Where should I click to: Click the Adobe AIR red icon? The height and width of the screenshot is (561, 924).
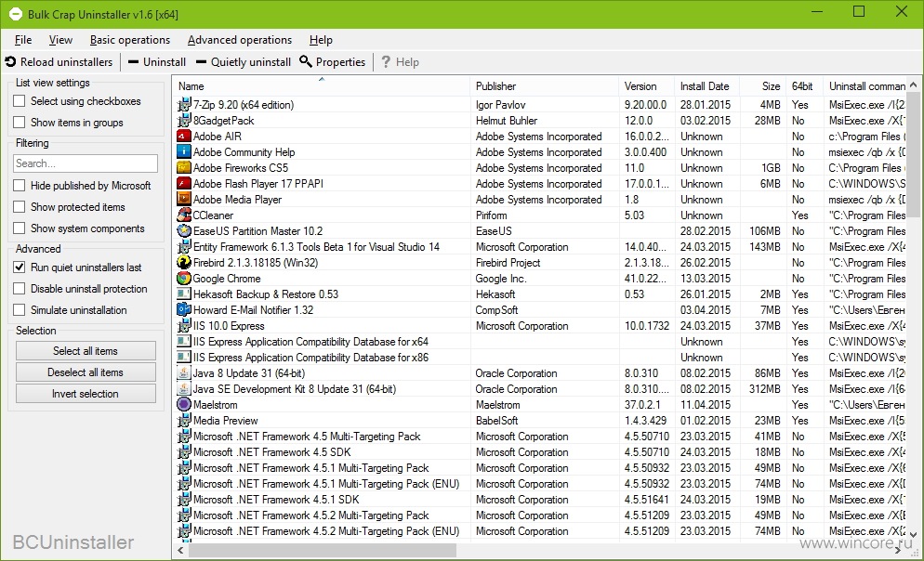pyautogui.click(x=184, y=136)
